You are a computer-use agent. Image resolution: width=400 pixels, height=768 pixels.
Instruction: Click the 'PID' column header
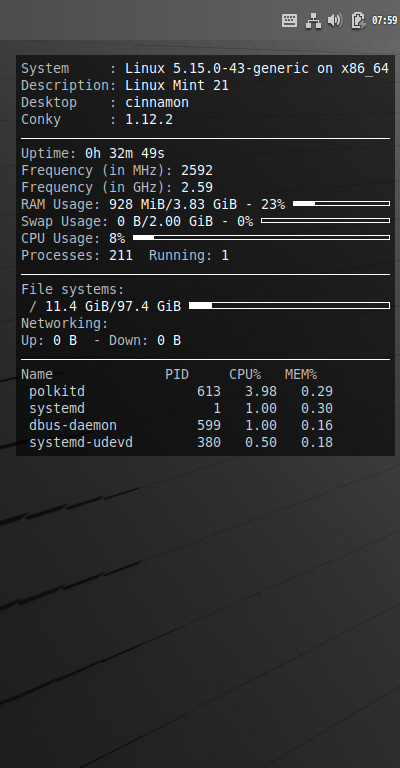[177, 374]
